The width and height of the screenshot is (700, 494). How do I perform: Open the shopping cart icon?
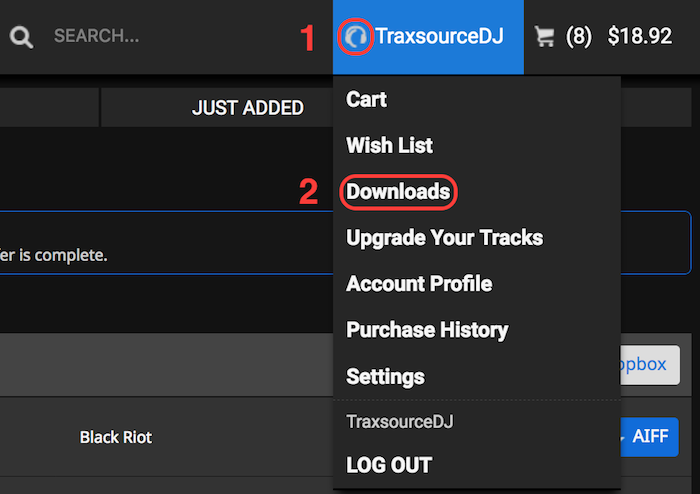545,37
